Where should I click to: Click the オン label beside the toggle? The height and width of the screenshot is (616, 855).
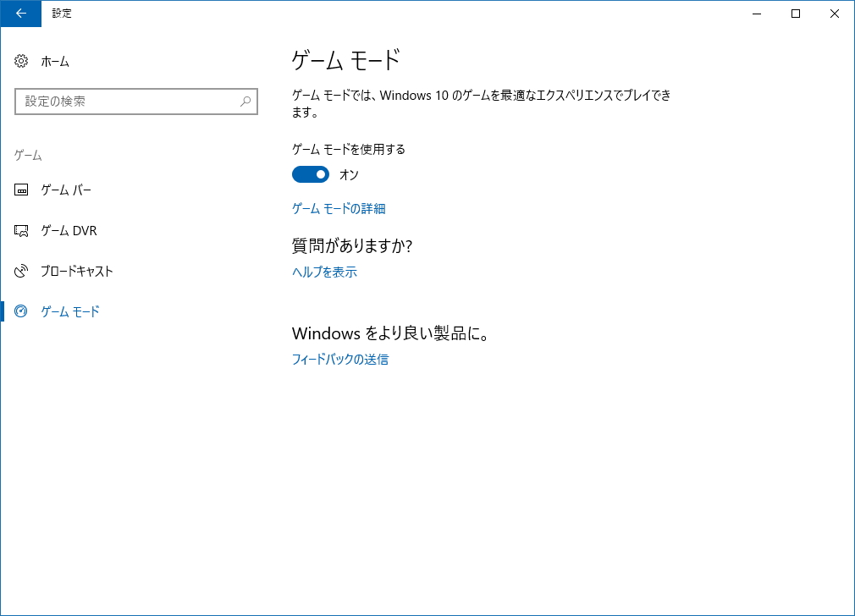[x=349, y=175]
